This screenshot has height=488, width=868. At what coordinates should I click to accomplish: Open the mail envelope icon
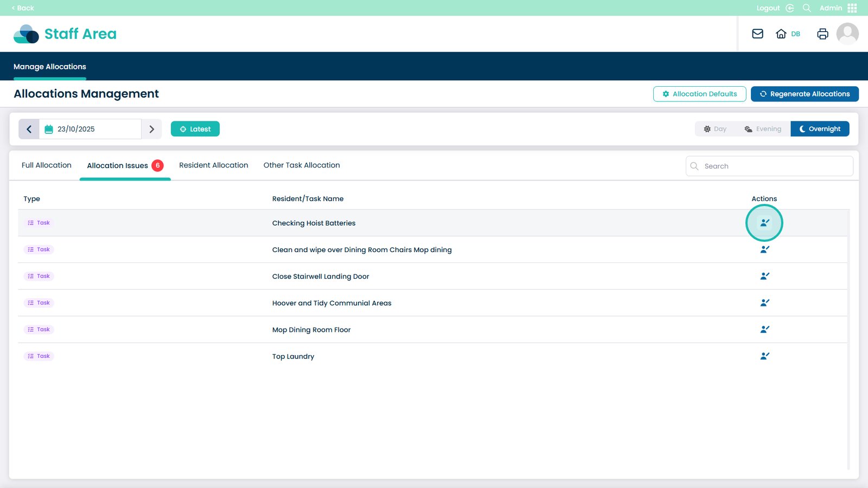point(757,34)
